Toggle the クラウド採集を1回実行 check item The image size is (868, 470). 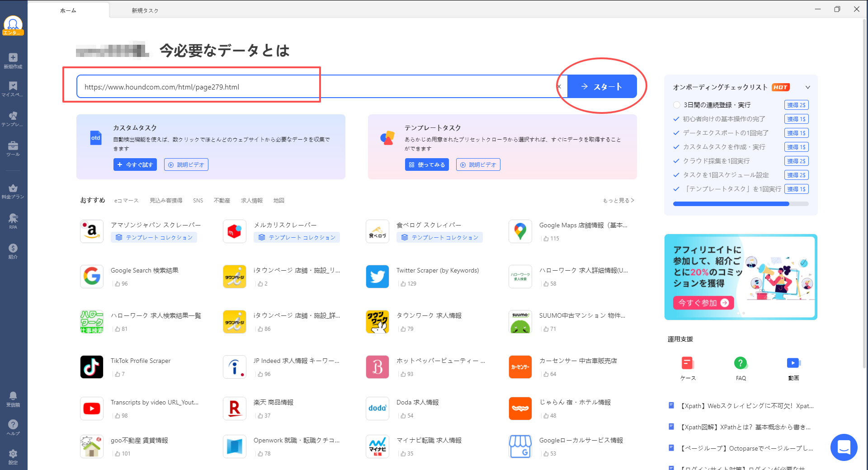click(676, 161)
